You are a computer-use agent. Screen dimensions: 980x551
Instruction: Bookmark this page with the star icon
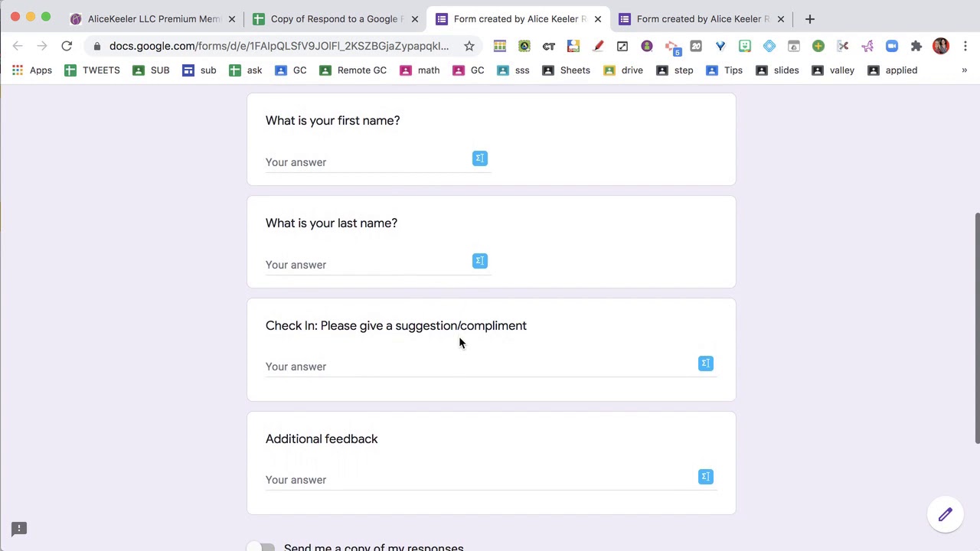coord(469,46)
